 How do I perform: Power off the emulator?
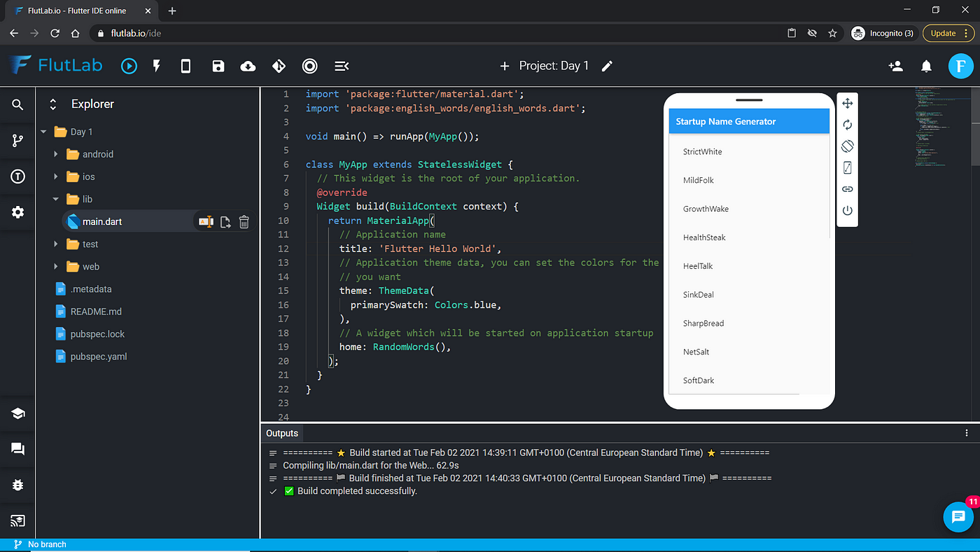847,210
